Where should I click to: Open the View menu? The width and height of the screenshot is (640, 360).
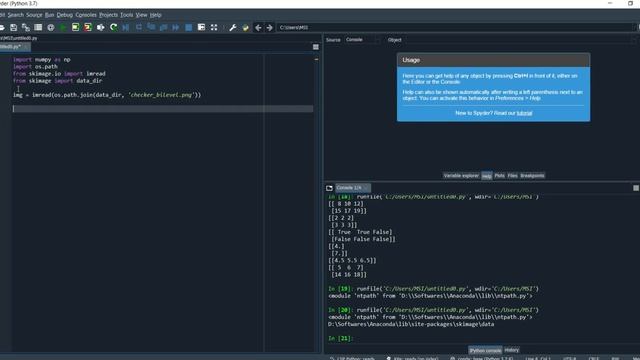coord(141,15)
